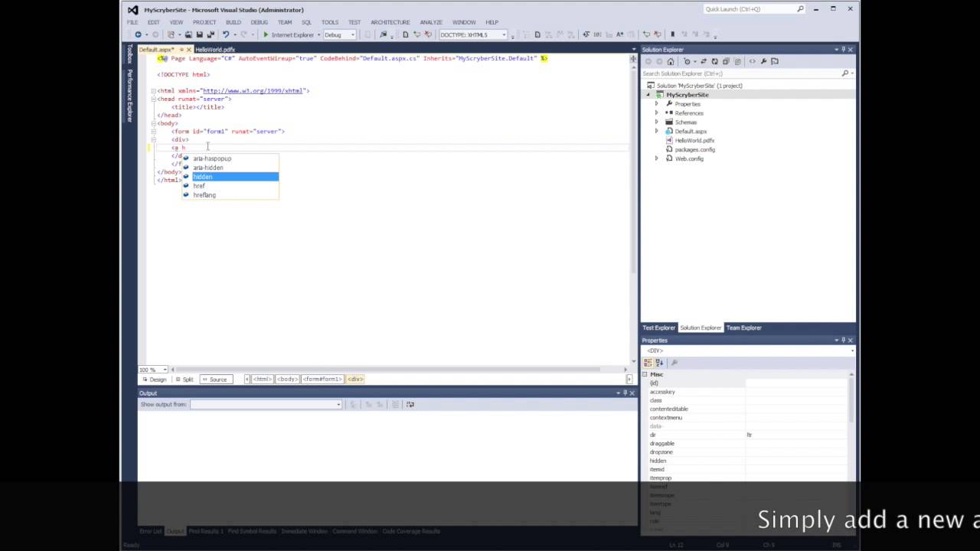Open the ANALYZE menu
The image size is (980, 551).
click(x=431, y=22)
